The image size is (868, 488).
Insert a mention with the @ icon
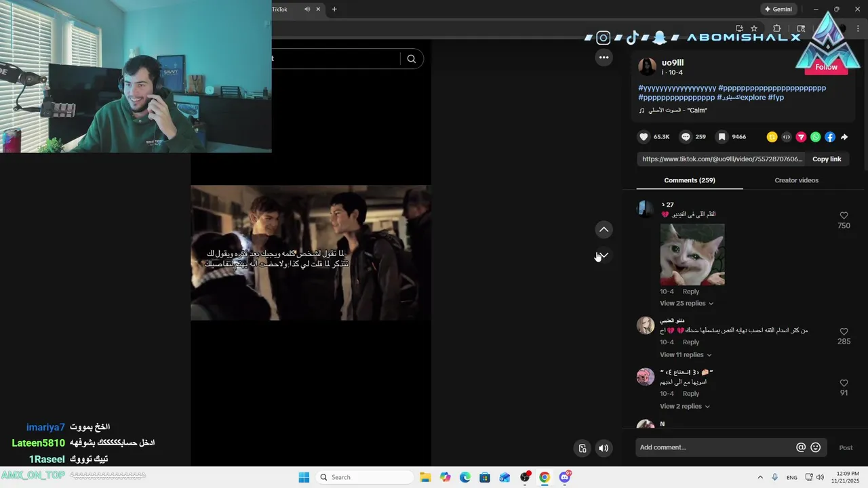(x=801, y=447)
